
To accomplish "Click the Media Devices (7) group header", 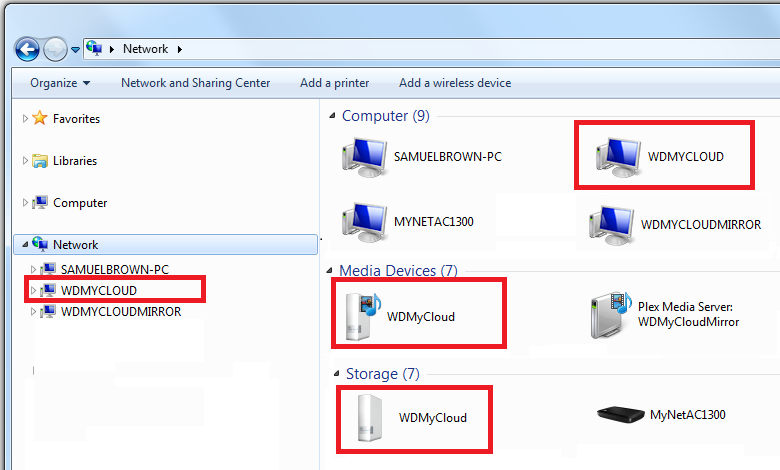I will 398,271.
